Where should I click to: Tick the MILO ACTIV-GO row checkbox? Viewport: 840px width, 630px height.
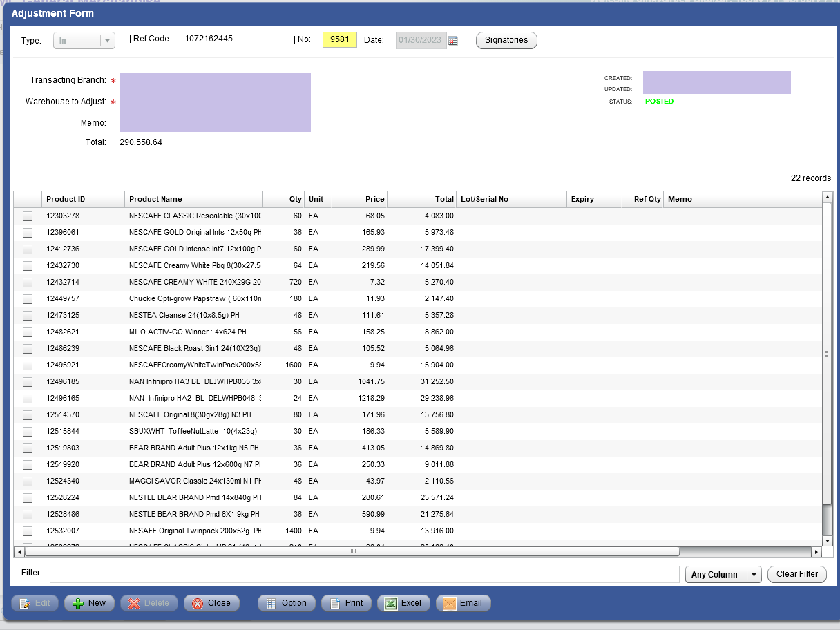[x=28, y=332]
